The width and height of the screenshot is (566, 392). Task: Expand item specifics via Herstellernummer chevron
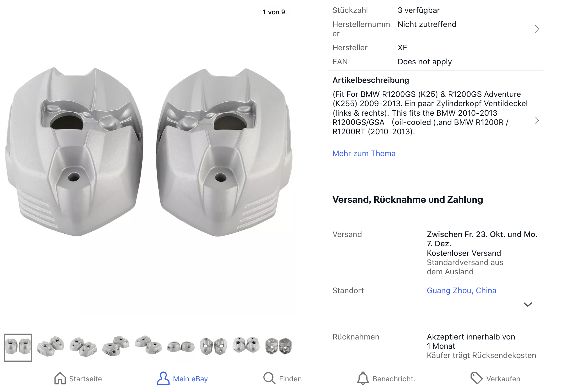(537, 29)
